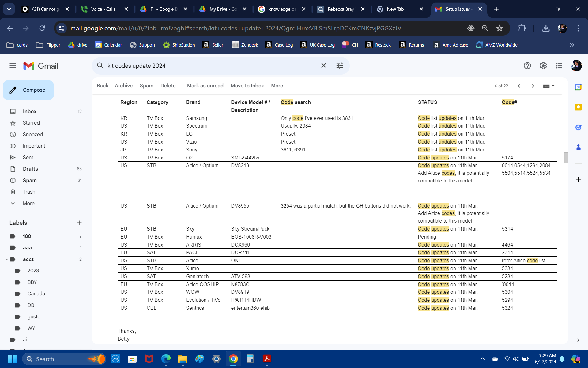Viewport: 588px width, 368px height.
Task: Create new label plus icon
Action: pos(79,223)
